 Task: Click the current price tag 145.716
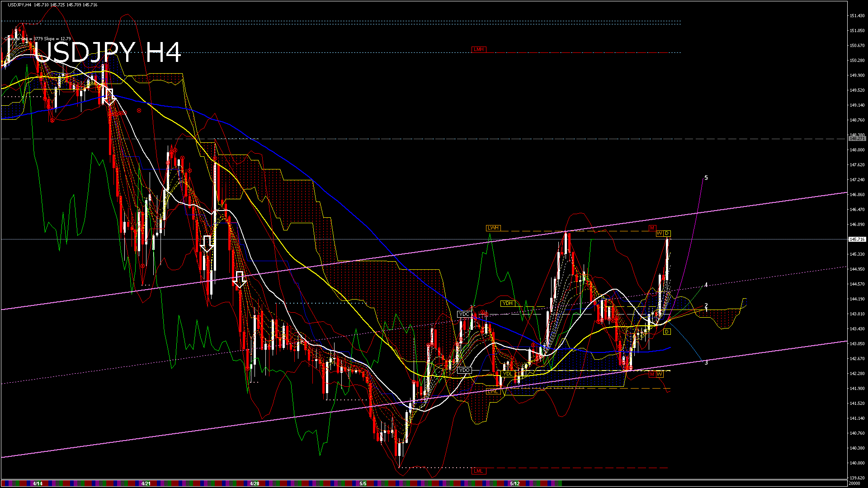[x=857, y=239]
